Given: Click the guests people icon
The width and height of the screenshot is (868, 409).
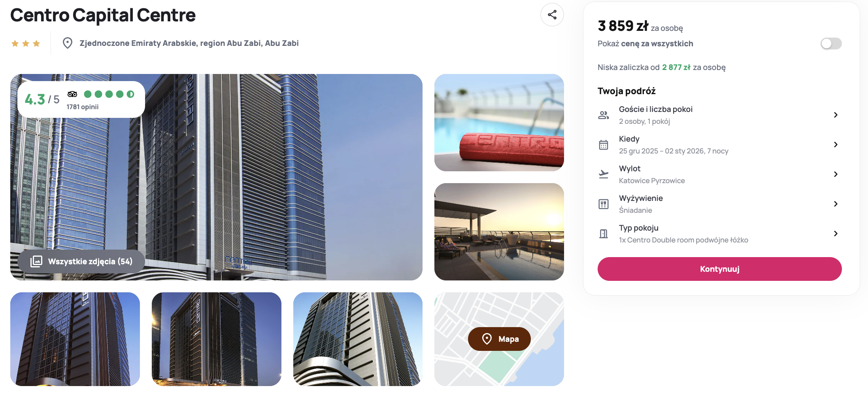Looking at the screenshot, I should tap(604, 115).
